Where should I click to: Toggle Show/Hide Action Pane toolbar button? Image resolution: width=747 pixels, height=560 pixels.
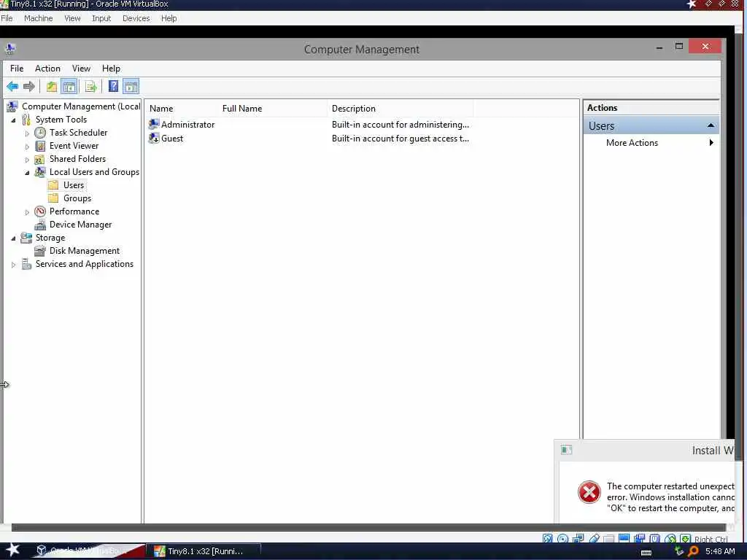point(131,87)
